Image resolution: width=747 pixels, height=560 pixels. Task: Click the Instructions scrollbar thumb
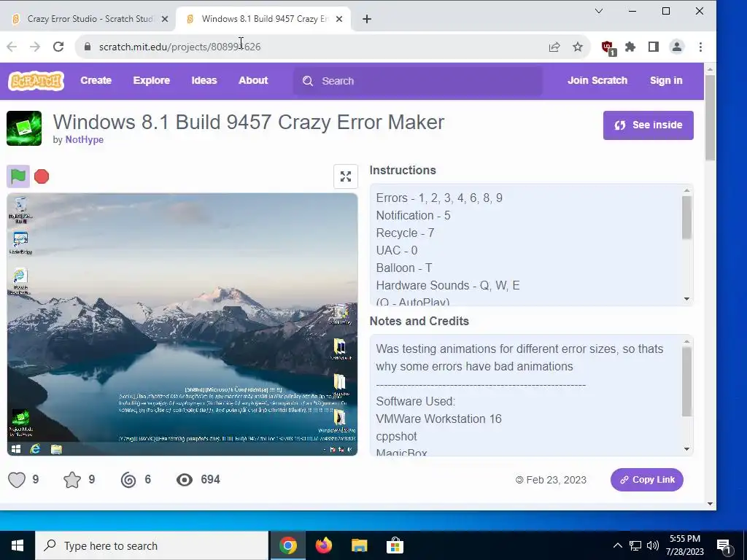pos(686,217)
